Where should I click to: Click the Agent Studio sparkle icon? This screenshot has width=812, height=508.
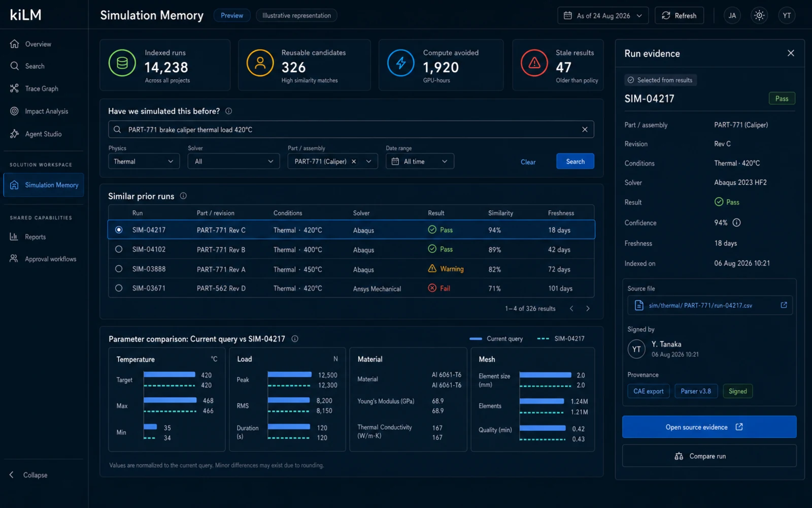pyautogui.click(x=14, y=134)
